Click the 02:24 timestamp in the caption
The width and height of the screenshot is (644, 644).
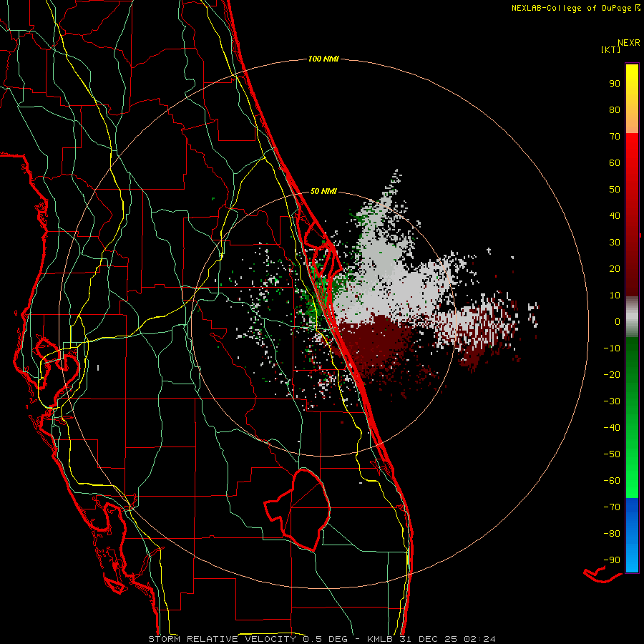[479, 639]
